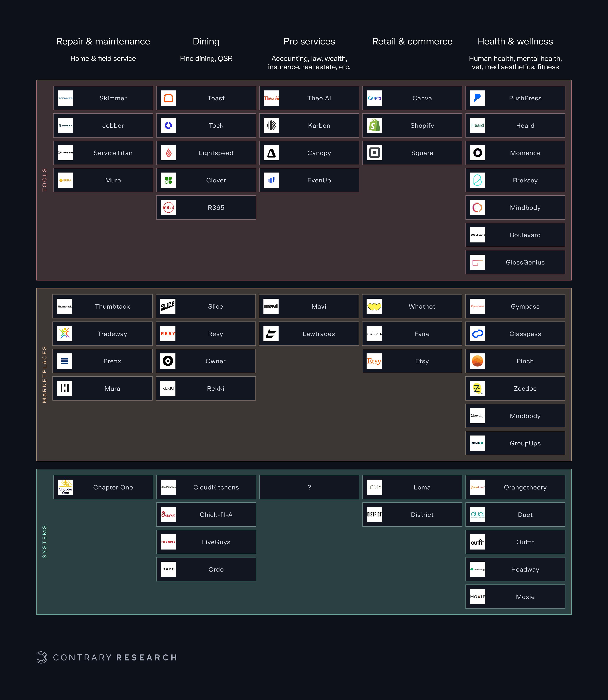608x700 pixels.
Task: Select the Resy logo icon
Action: pyautogui.click(x=168, y=334)
